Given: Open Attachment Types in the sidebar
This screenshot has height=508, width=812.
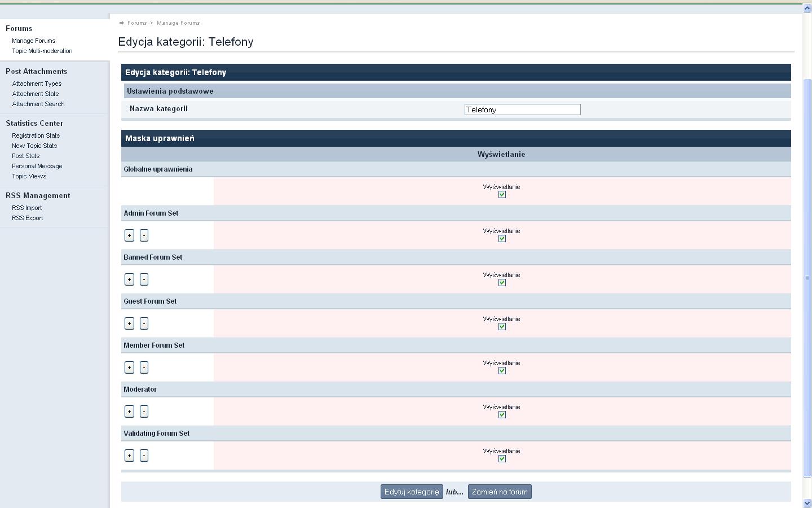Looking at the screenshot, I should tap(37, 84).
